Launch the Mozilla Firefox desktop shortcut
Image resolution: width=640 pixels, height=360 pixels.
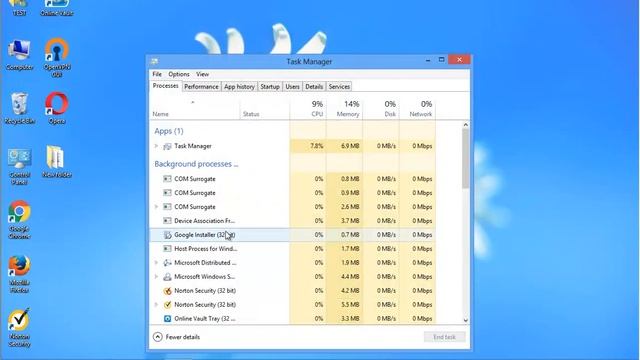(19, 274)
